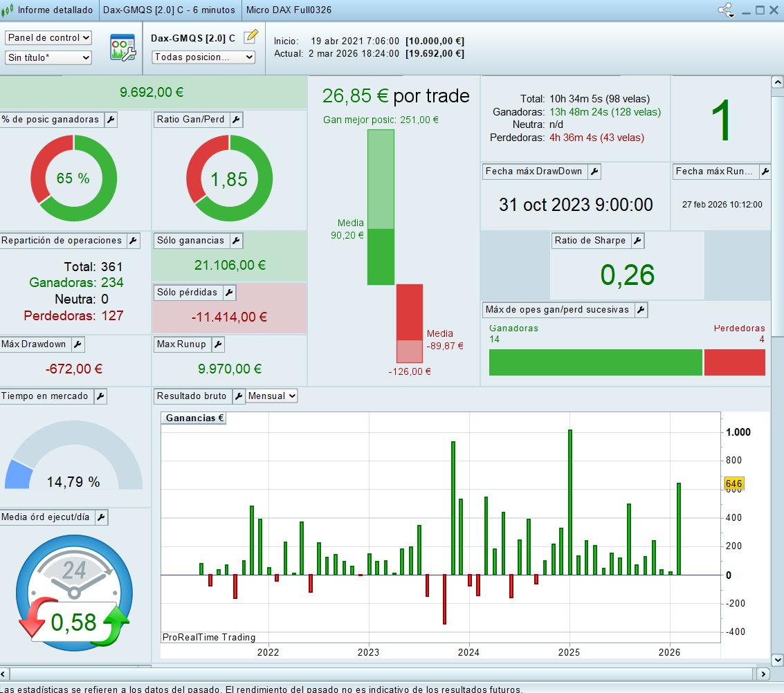
Task: Click the Repartición de operaciones label
Action: 62,241
